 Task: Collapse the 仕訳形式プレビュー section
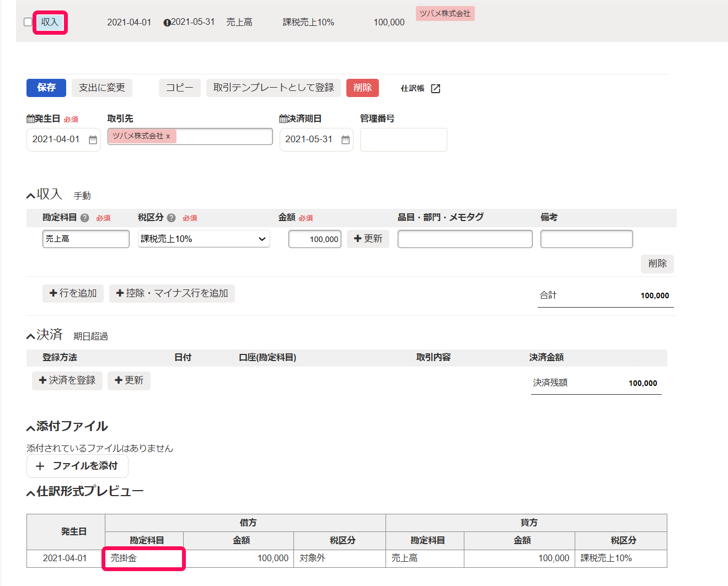click(31, 493)
